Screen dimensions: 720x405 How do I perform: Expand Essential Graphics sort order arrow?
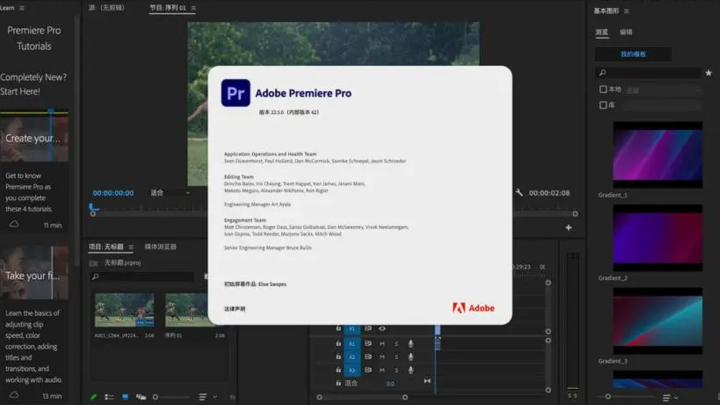point(676,398)
